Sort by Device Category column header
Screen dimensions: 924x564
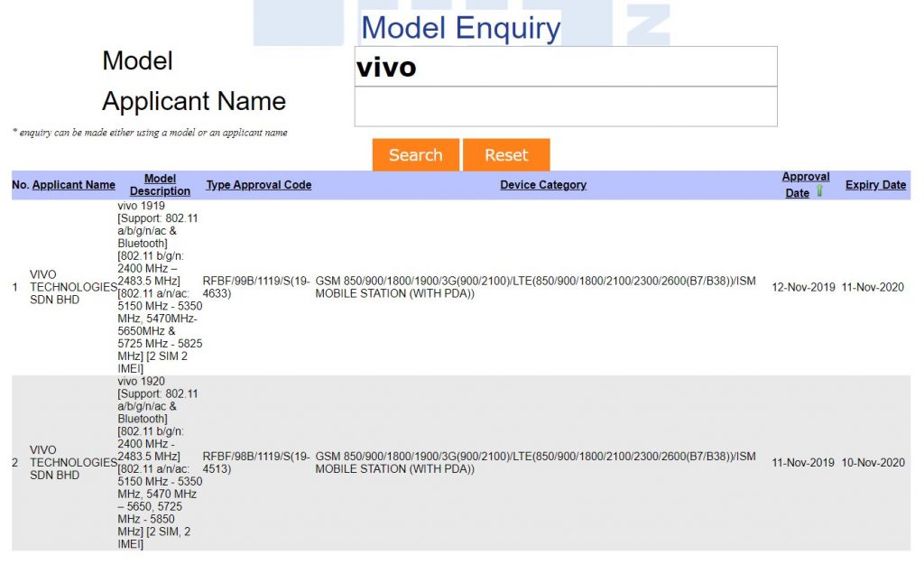pos(543,185)
